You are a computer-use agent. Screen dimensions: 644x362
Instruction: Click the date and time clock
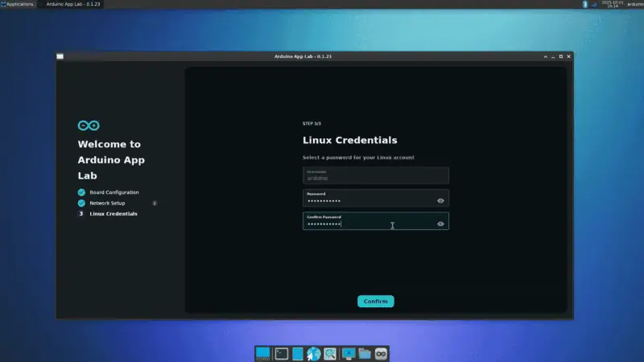pos(613,4)
